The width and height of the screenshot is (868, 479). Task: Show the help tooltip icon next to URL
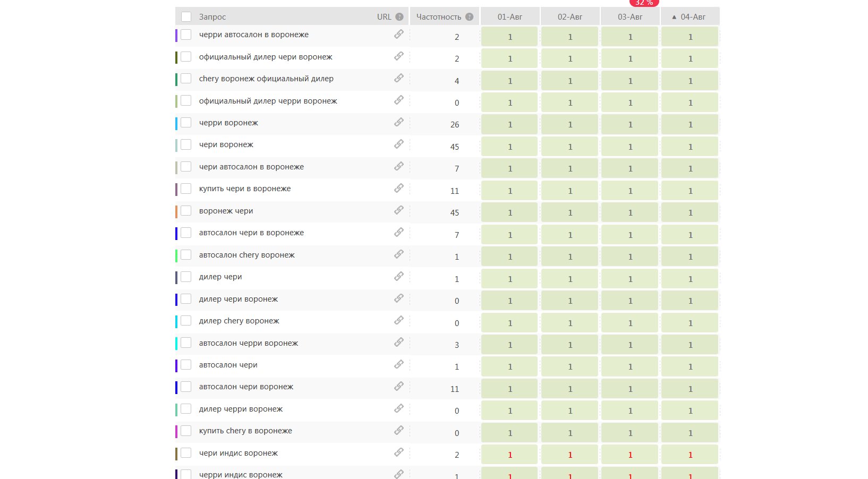(399, 17)
